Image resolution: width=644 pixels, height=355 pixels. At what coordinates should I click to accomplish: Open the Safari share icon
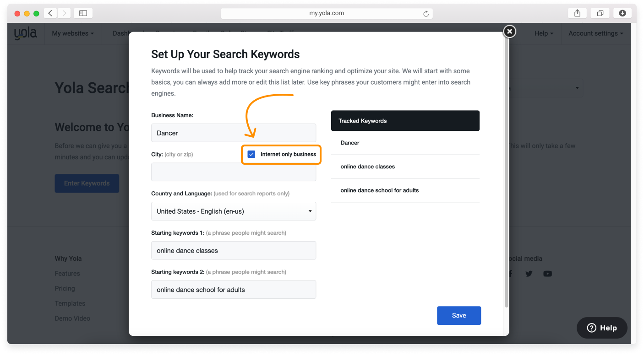click(577, 13)
